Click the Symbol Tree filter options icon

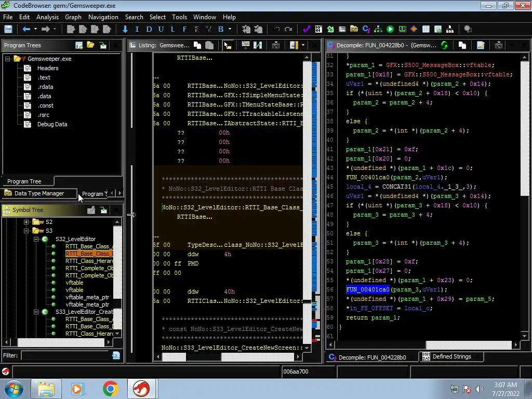click(116, 355)
